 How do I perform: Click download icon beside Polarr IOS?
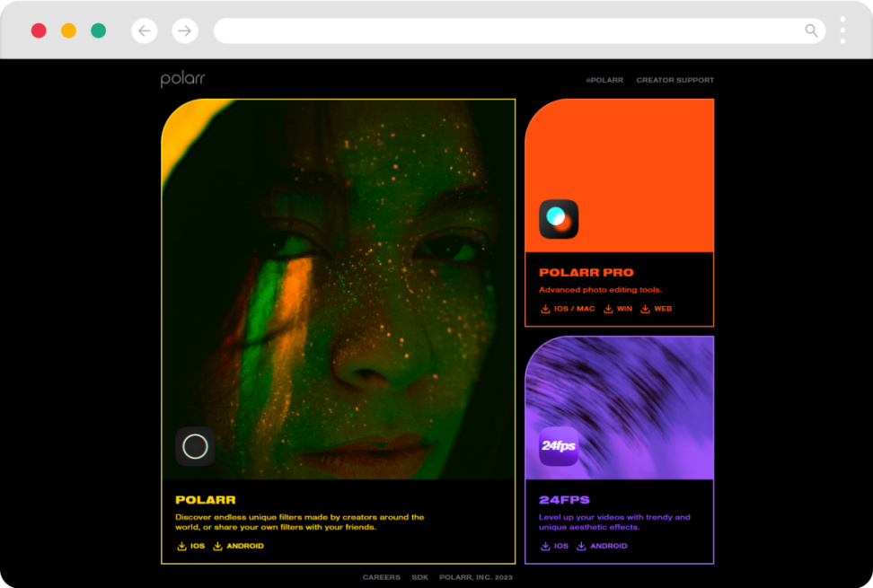pyautogui.click(x=181, y=547)
